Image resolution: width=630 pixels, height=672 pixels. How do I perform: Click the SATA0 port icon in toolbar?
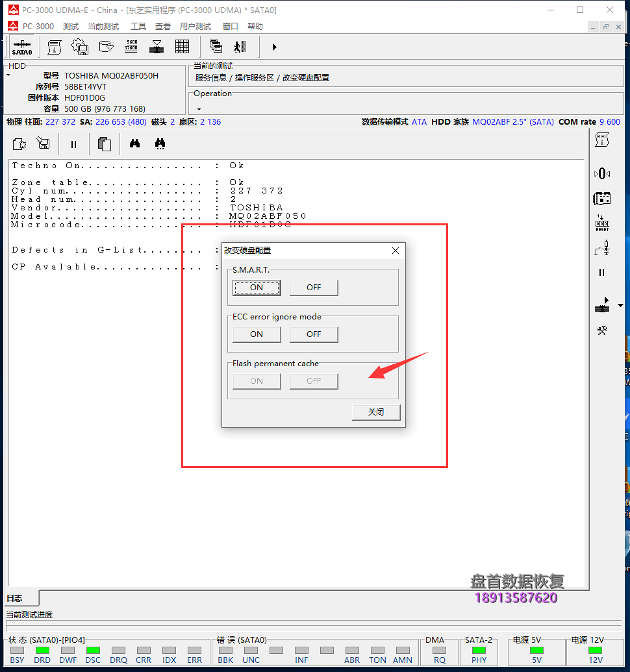22,47
